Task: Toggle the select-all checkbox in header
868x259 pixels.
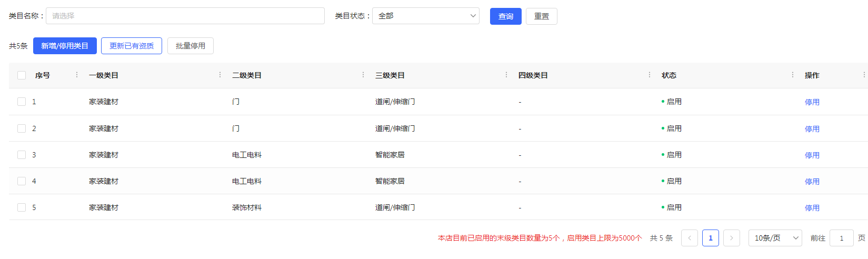Action: 22,75
